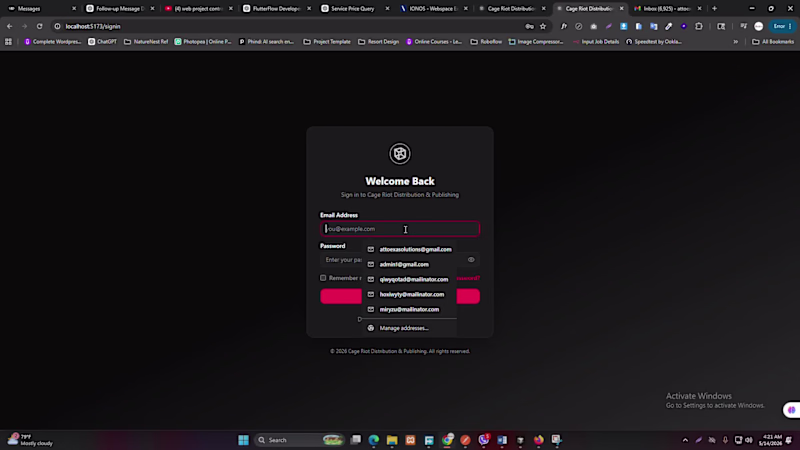Screen dimensions: 800x450
Task: Select attoexasolutions@gmail.com autofill suggestion
Action: click(x=410, y=249)
